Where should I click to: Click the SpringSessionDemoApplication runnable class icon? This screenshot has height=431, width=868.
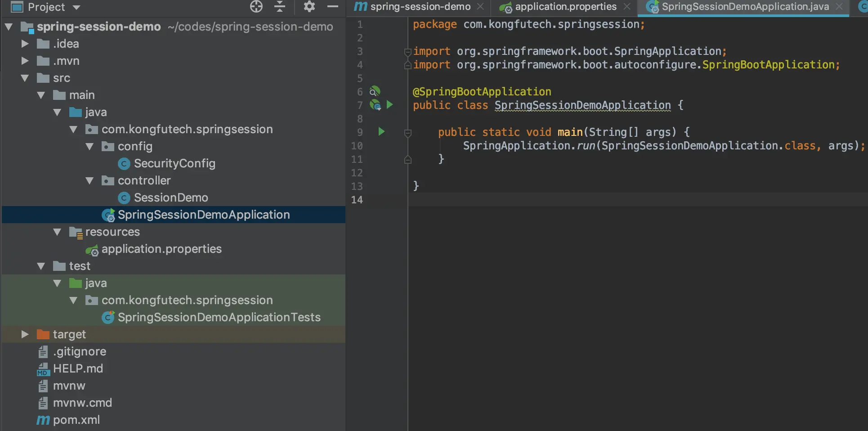coord(108,215)
